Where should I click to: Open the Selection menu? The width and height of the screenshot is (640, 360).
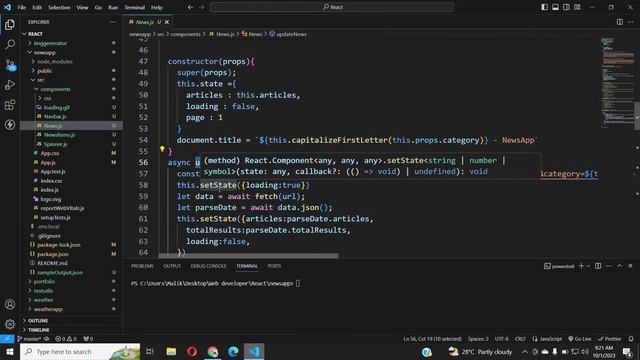[59, 7]
